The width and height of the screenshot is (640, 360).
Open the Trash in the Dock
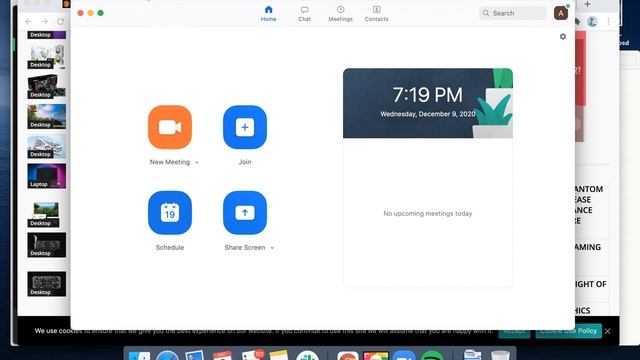(x=500, y=355)
